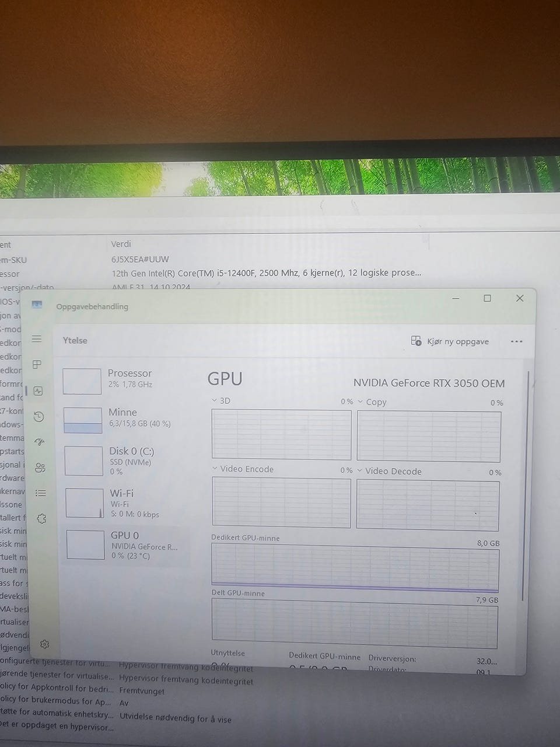Click the Prosessor mini graph thumbnail

[82, 381]
